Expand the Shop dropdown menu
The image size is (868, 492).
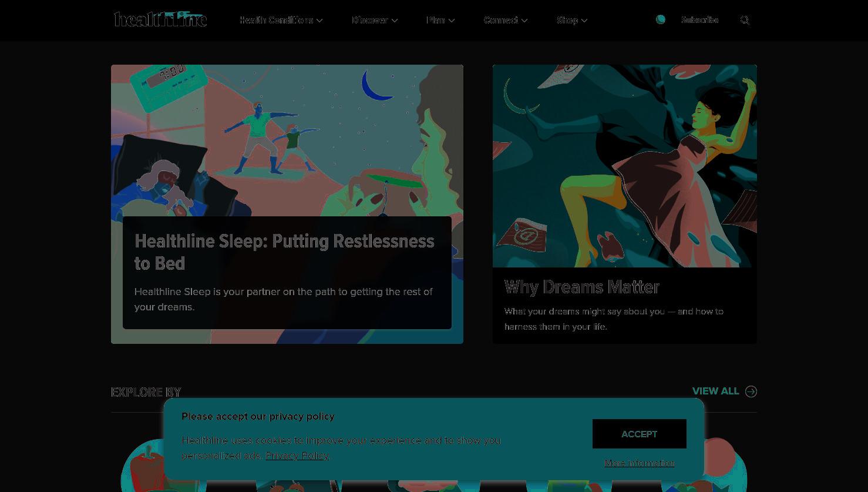click(x=572, y=20)
